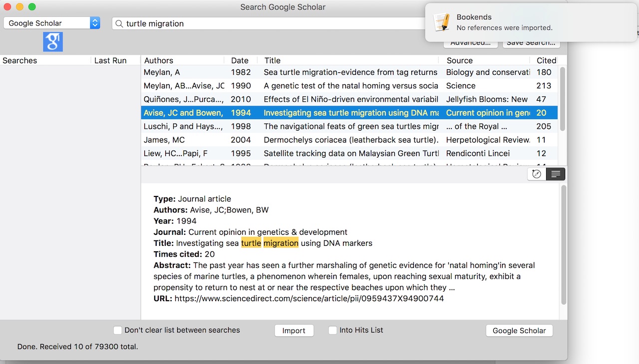
Task: Select the Quiñones 2010 El Niño result row
Action: [x=350, y=99]
